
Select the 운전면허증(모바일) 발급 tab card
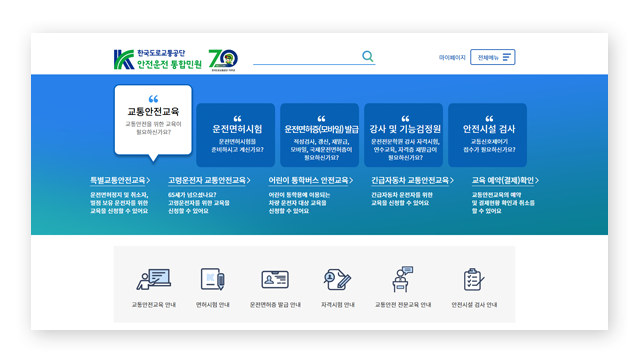320,135
